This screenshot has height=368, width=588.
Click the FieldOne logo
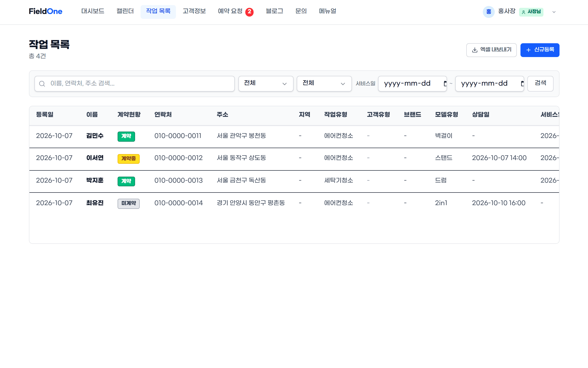(x=45, y=11)
